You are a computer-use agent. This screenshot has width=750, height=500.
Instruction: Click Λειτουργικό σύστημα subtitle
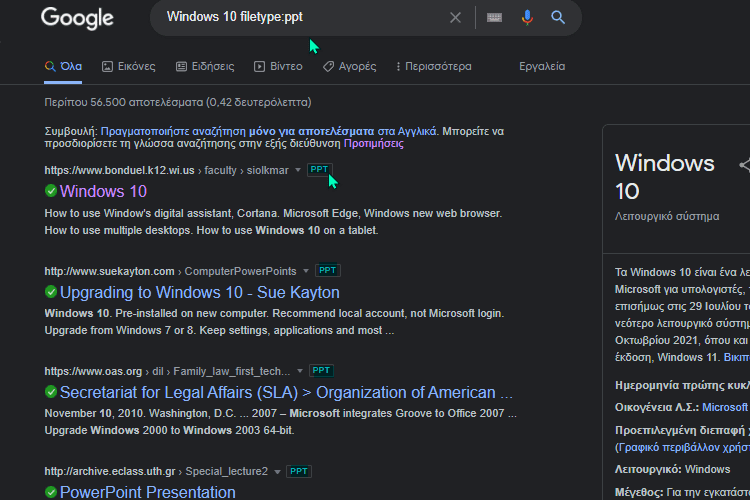[667, 216]
